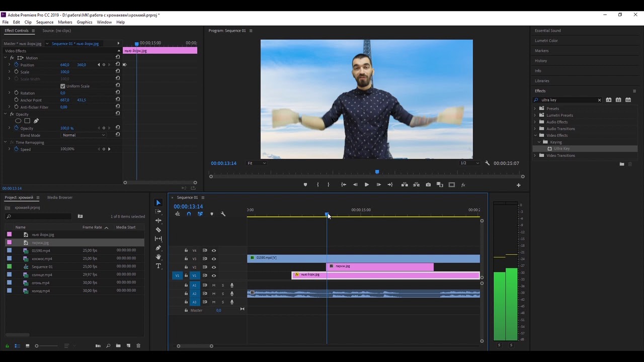The image size is (644, 362).
Task: Switch to the Media Browser tab
Action: coord(60,197)
